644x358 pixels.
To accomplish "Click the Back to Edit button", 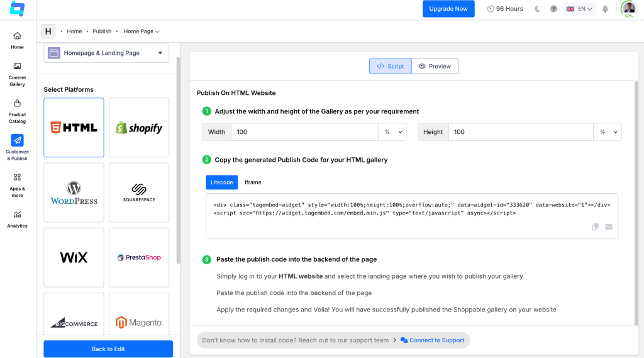I will (x=108, y=349).
